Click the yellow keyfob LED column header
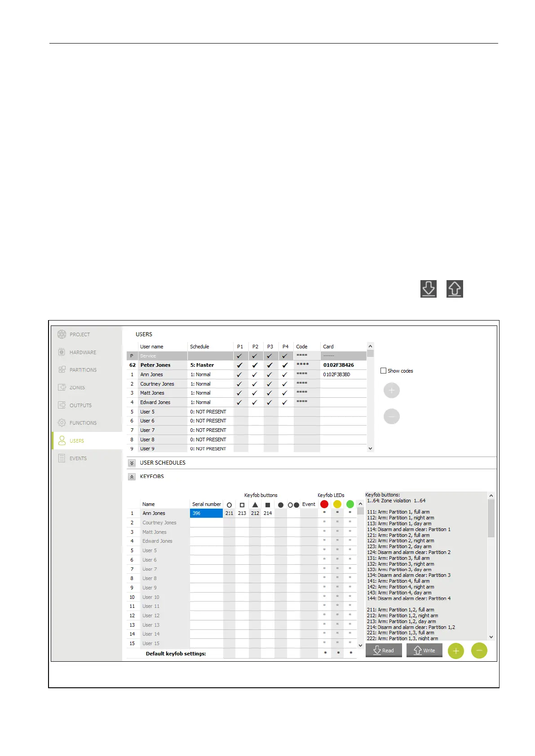 [x=337, y=504]
